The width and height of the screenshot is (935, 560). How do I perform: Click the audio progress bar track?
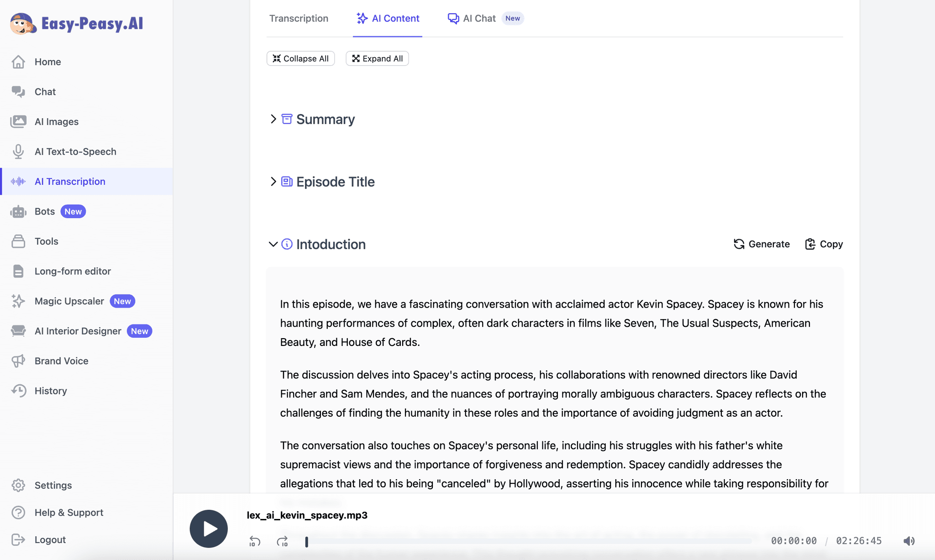click(x=530, y=541)
